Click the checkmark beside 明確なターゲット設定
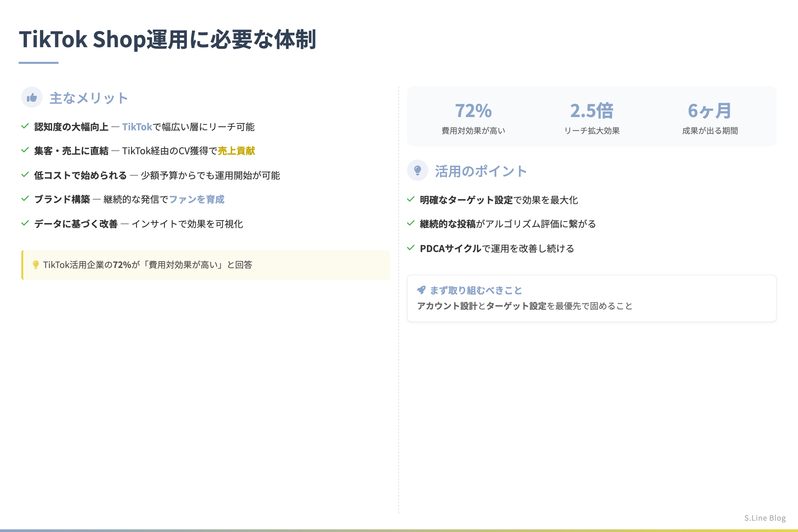The height and width of the screenshot is (532, 798). pos(411,199)
